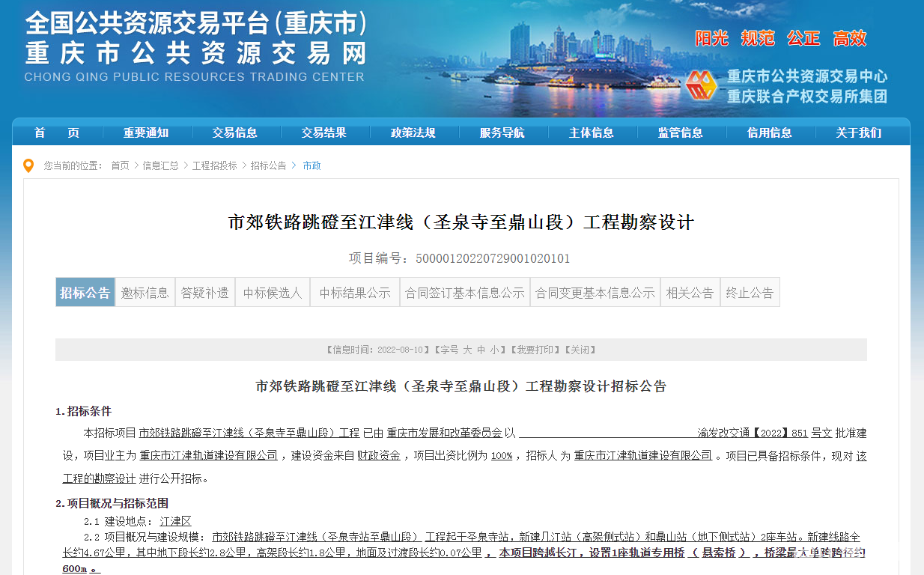Open the 信用信息 menu item
Image resolution: width=924 pixels, height=575 pixels.
pyautogui.click(x=770, y=133)
